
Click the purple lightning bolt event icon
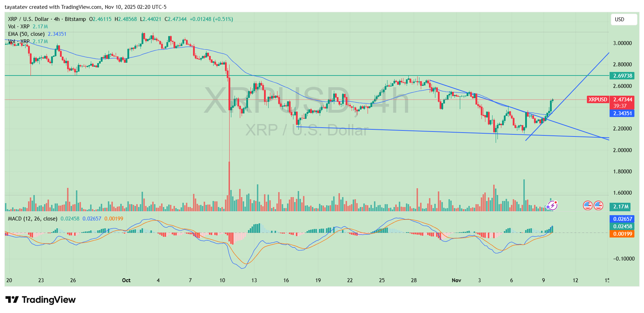[x=552, y=205]
